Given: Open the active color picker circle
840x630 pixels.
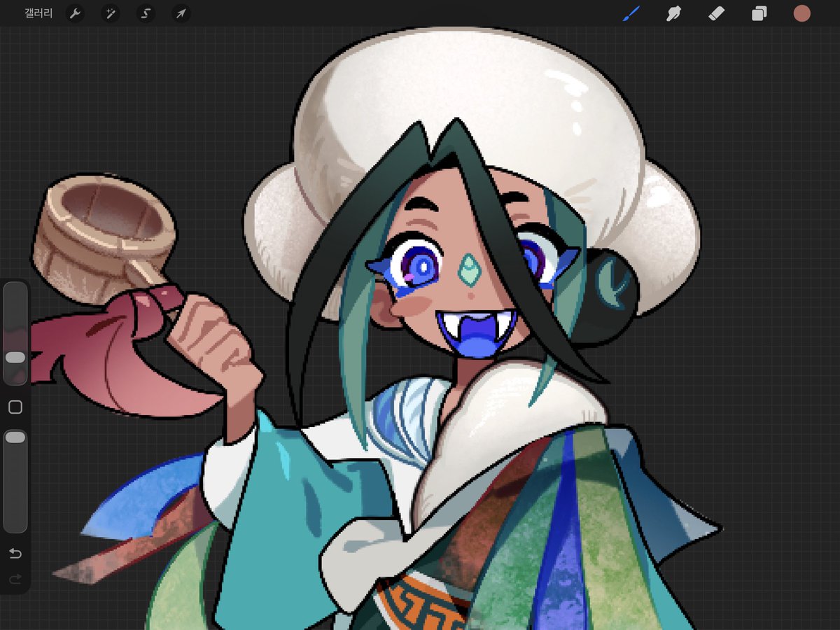Looking at the screenshot, I should [x=801, y=13].
